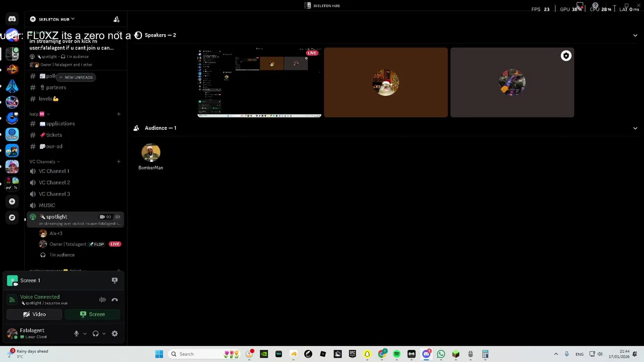Image resolution: width=644 pixels, height=362 pixels.
Task: Create channel in help category plus icon
Action: (119, 114)
